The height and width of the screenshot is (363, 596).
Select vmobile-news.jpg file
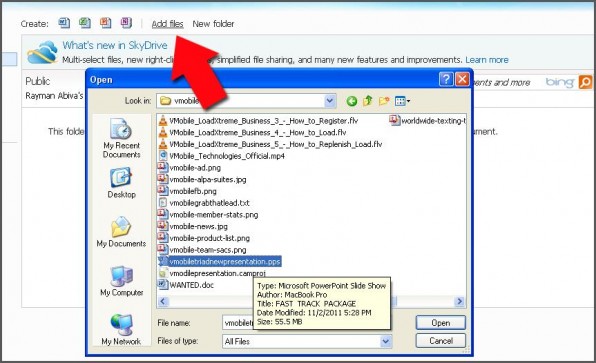click(193, 227)
